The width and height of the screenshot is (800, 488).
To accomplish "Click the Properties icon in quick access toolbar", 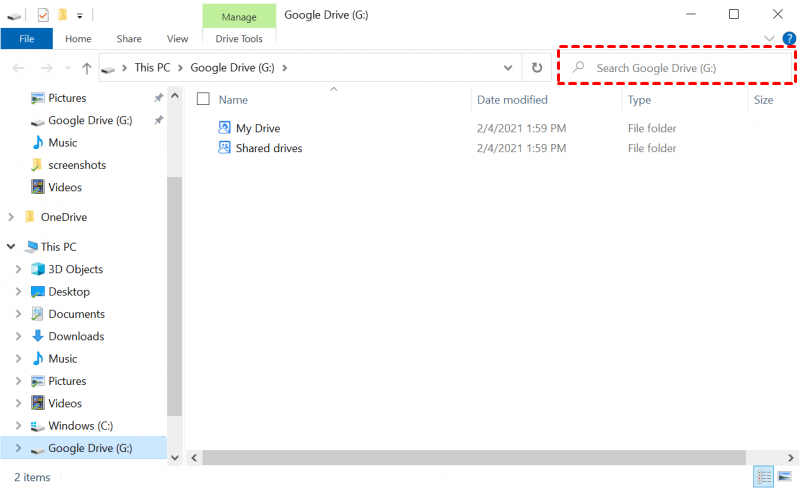I will 43,15.
